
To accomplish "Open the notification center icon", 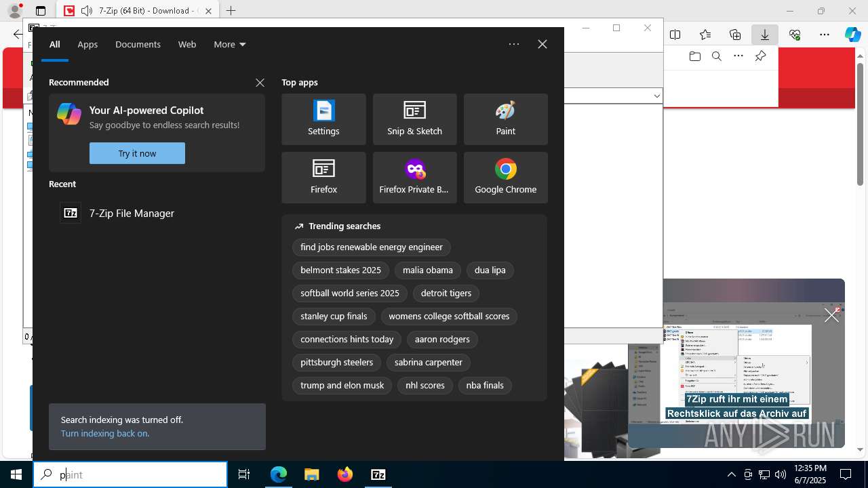I will (x=846, y=474).
